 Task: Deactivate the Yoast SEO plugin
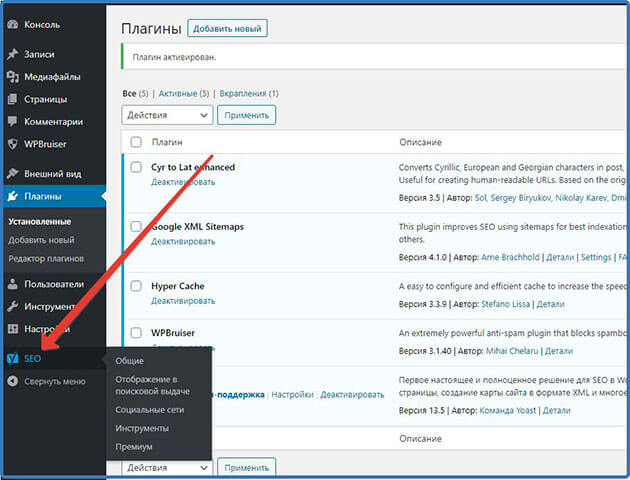pos(352,394)
